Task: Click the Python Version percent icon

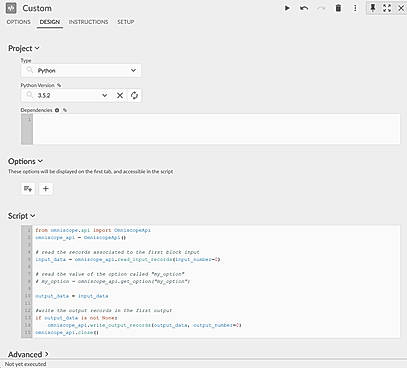Action: (x=59, y=85)
